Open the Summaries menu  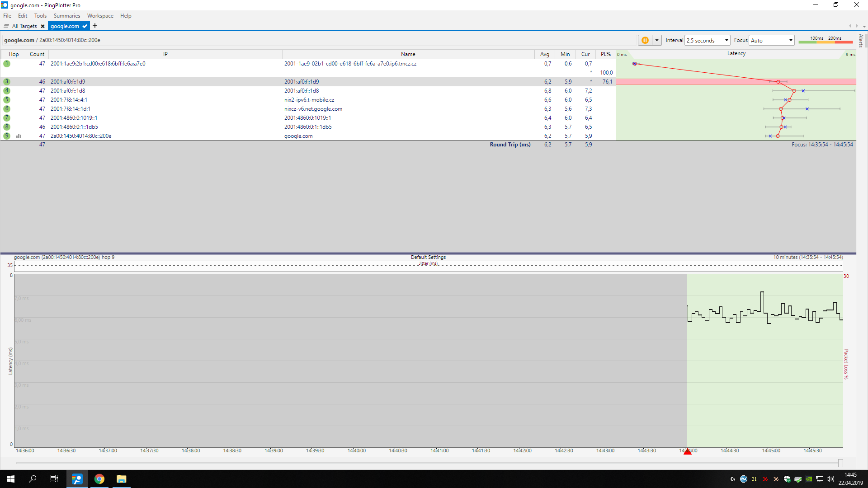click(66, 16)
